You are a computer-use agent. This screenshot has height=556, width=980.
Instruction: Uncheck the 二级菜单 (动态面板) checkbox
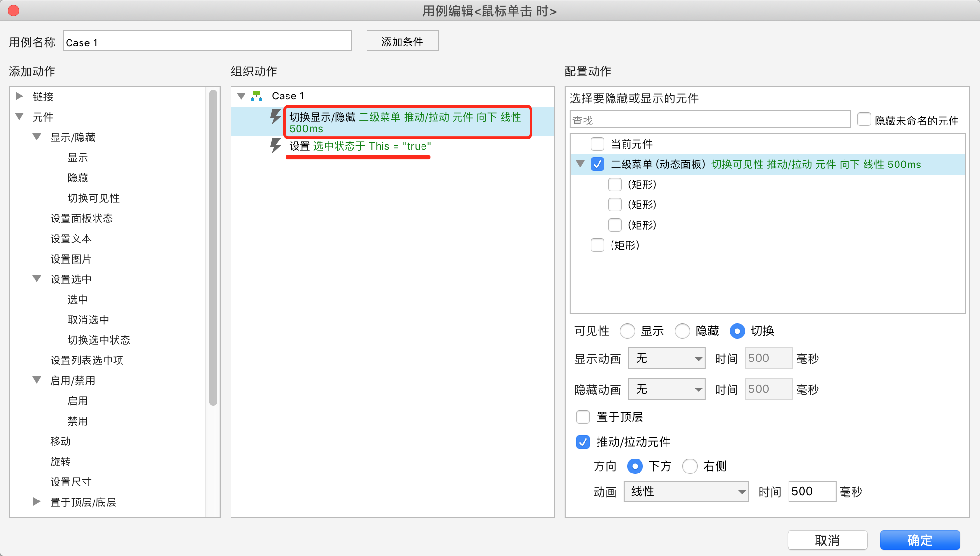tap(598, 164)
